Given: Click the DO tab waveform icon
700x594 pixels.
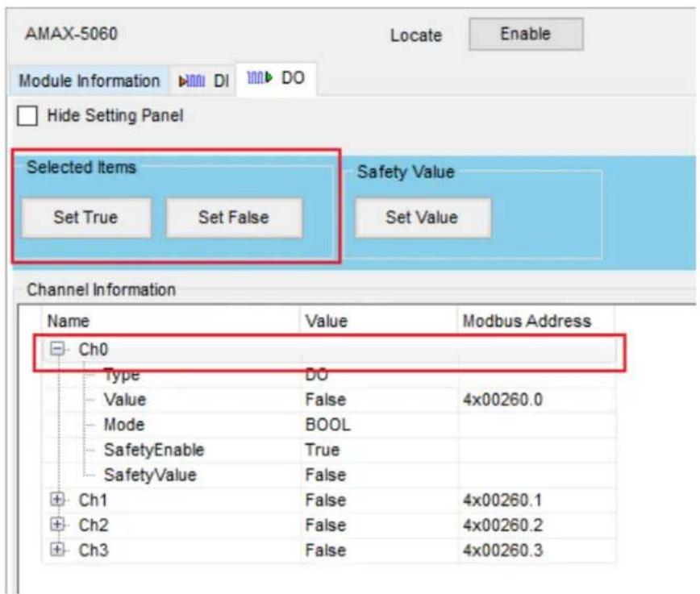Looking at the screenshot, I should pyautogui.click(x=260, y=77).
